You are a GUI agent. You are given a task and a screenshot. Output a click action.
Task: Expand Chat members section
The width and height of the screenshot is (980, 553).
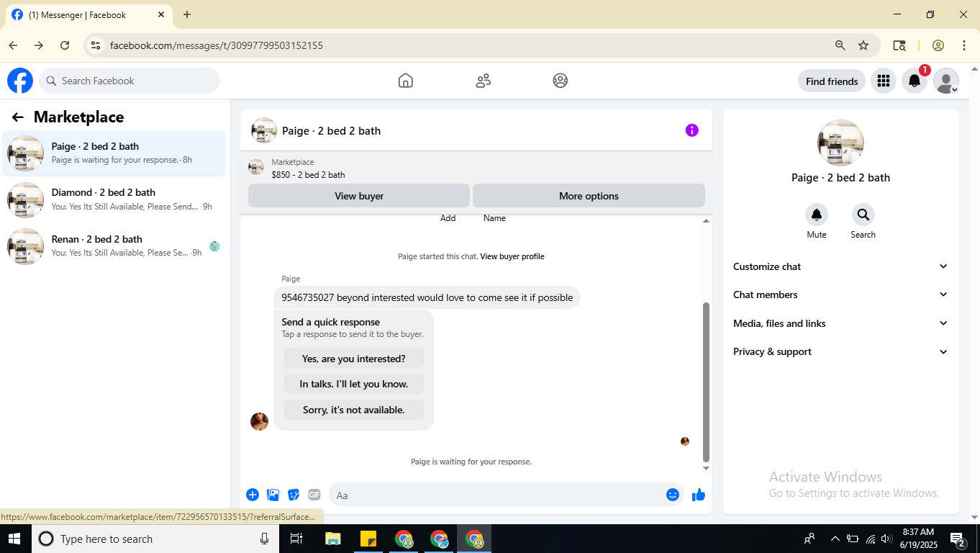coord(840,295)
